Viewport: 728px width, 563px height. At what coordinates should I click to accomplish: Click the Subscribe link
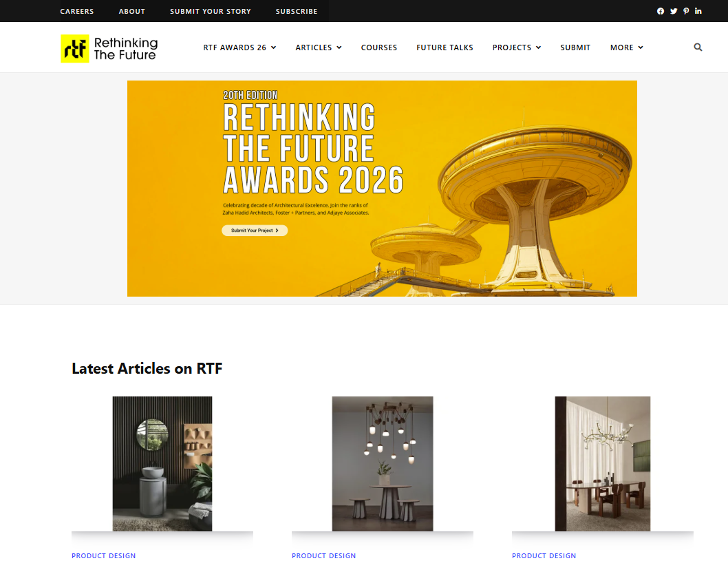pyautogui.click(x=296, y=11)
